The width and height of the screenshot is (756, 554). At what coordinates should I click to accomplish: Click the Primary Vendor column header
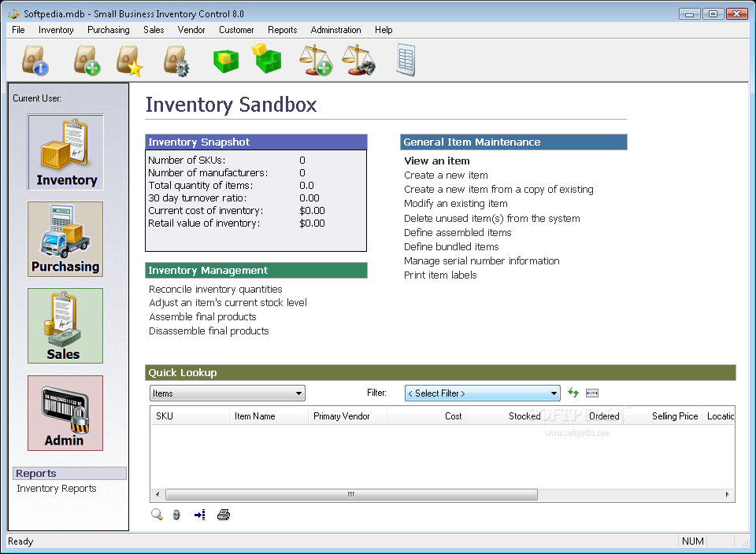click(x=347, y=416)
